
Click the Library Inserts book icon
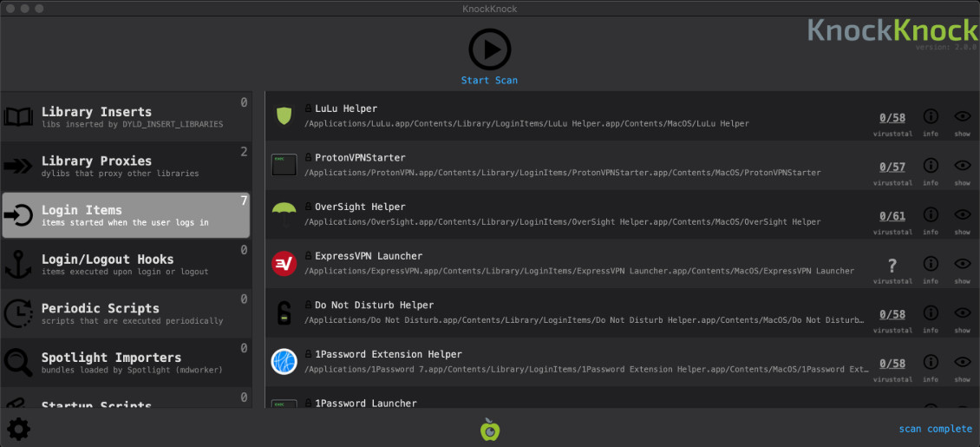click(x=18, y=117)
